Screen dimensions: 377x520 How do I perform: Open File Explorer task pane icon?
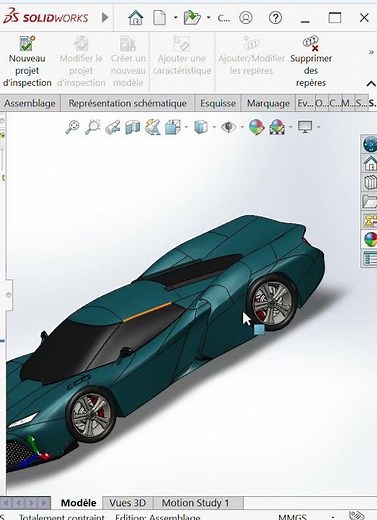(370, 201)
